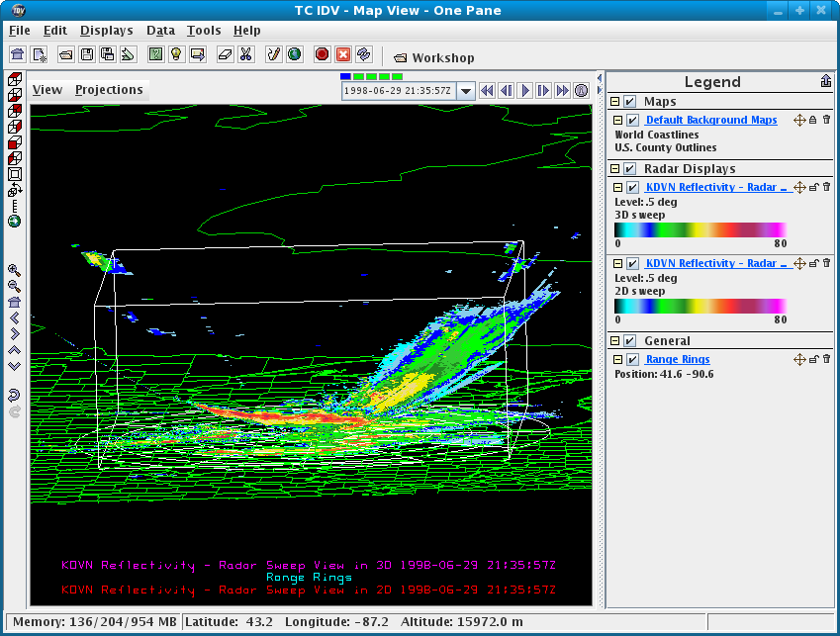Click the 3D sweep reflectivity color bar
Image resolution: width=840 pixels, height=636 pixels.
point(700,229)
